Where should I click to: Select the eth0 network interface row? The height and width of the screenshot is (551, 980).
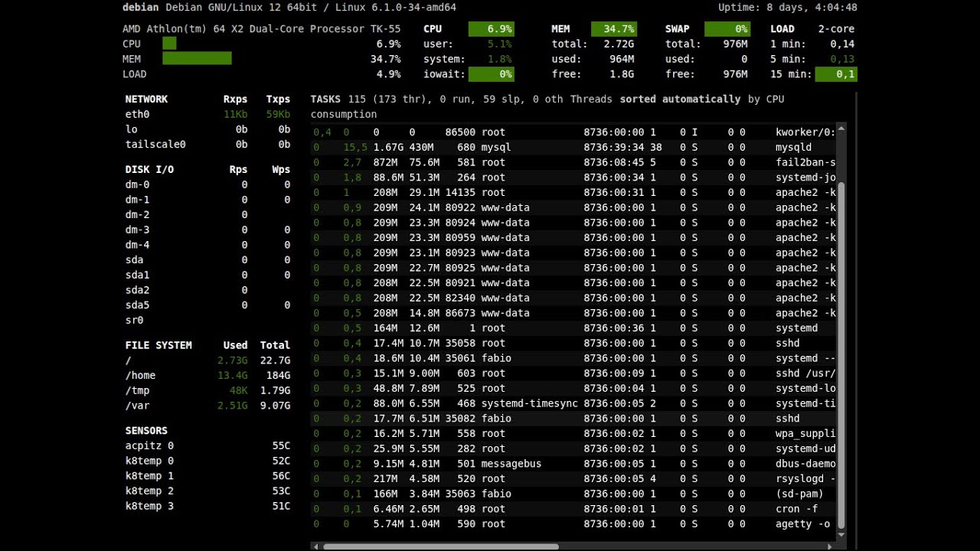click(x=207, y=115)
